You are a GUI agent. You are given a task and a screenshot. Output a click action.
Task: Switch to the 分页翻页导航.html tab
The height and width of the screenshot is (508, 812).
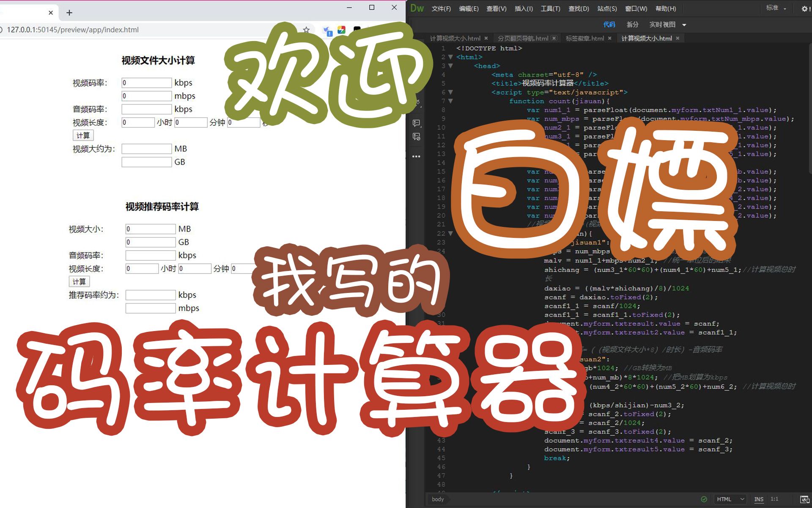pyautogui.click(x=523, y=38)
